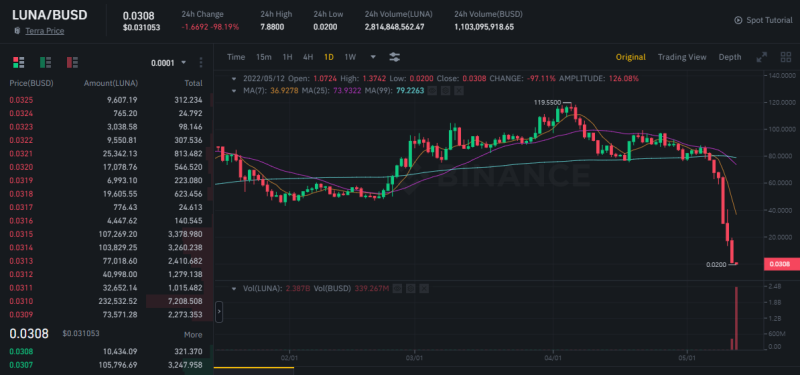Click the Price(BUSD) column header
Screen dimensions: 800x375
(x=31, y=83)
